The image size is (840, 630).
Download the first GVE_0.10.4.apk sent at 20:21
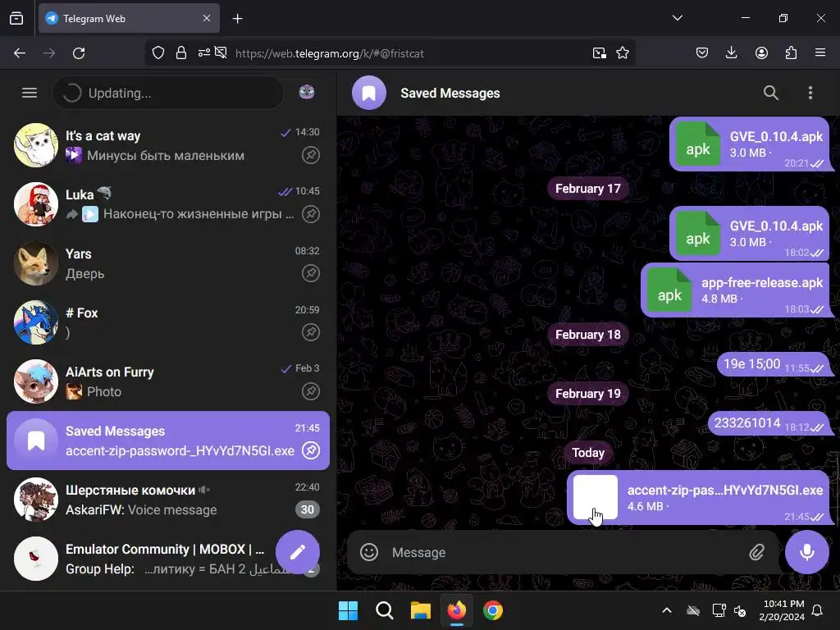[697, 144]
